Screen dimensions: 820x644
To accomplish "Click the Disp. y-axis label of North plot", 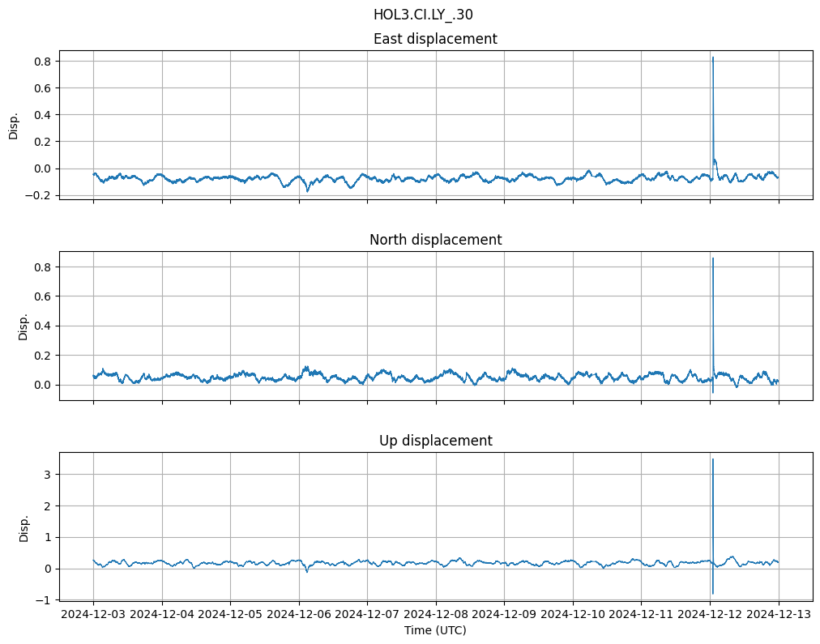I will (x=23, y=326).
